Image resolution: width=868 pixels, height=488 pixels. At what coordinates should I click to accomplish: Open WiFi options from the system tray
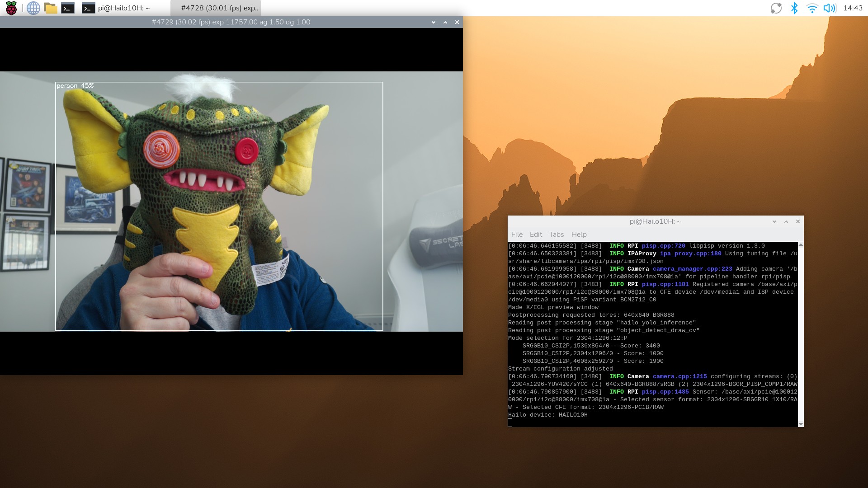pos(812,8)
